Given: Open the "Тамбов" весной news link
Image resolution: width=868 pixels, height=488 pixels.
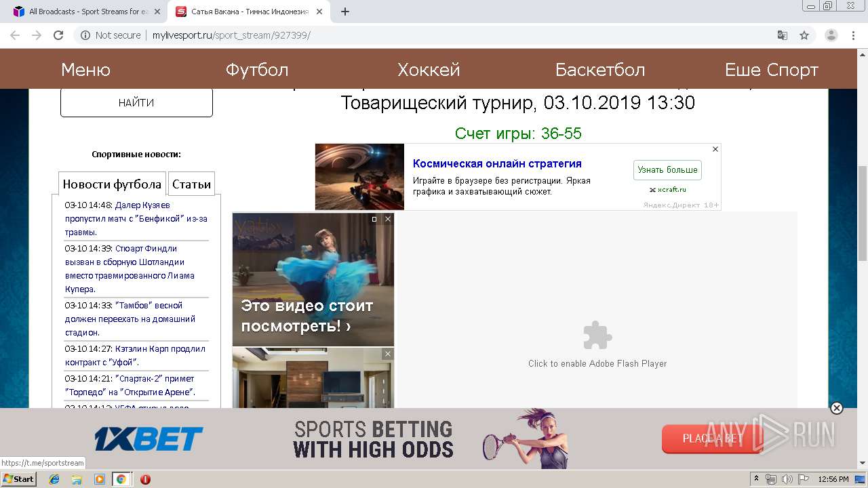Looking at the screenshot, I should [x=130, y=319].
